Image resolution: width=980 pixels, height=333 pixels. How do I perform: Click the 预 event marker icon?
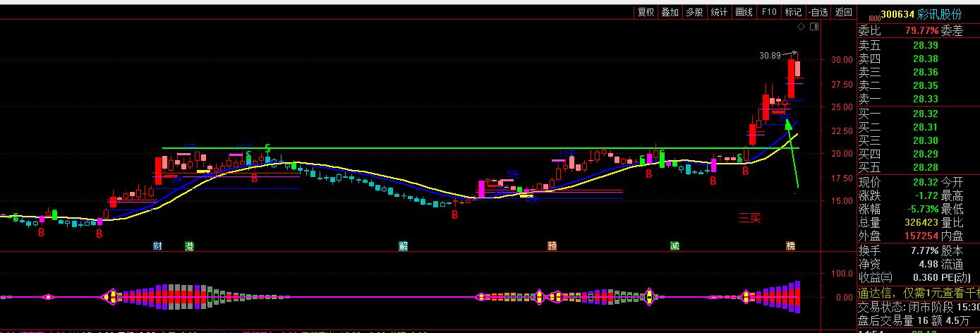[552, 246]
